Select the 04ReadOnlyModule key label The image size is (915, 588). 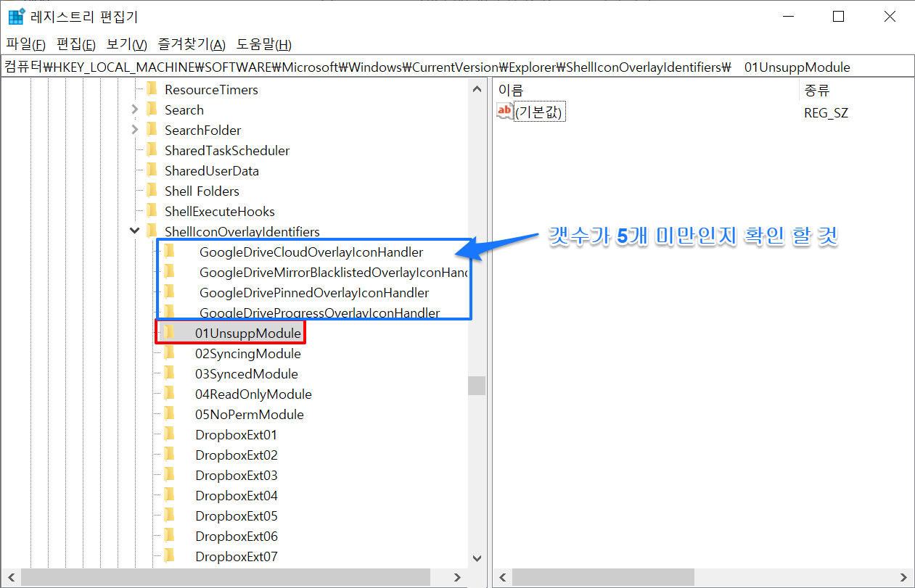point(253,394)
